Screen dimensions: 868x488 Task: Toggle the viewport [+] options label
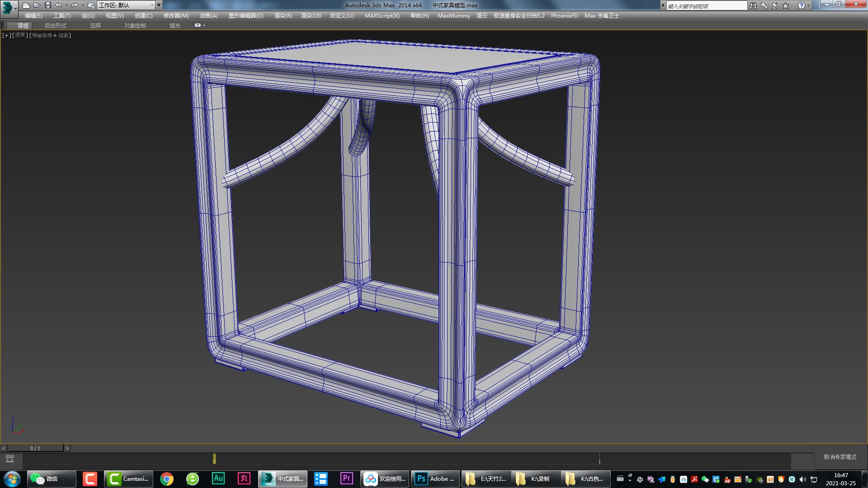click(6, 35)
